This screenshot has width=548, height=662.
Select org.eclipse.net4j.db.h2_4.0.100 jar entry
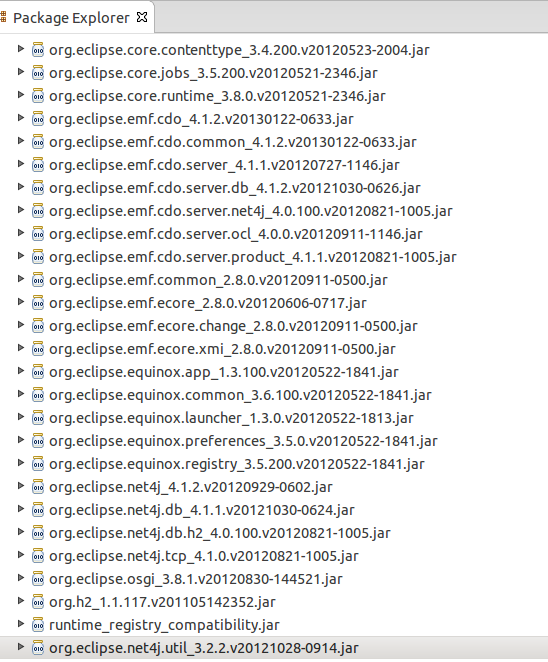(x=220, y=533)
